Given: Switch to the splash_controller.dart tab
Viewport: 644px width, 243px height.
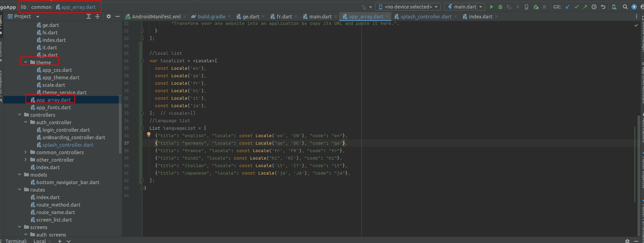Looking at the screenshot, I should click(x=426, y=16).
